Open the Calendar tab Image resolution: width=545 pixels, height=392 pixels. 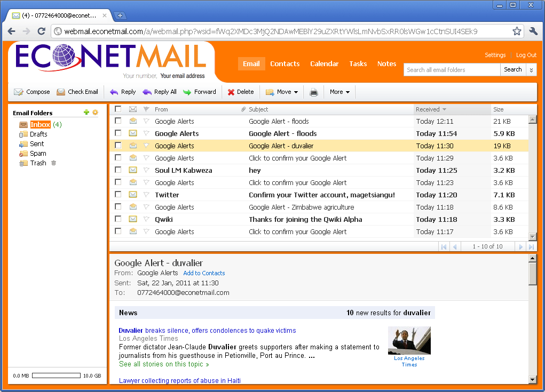(325, 64)
